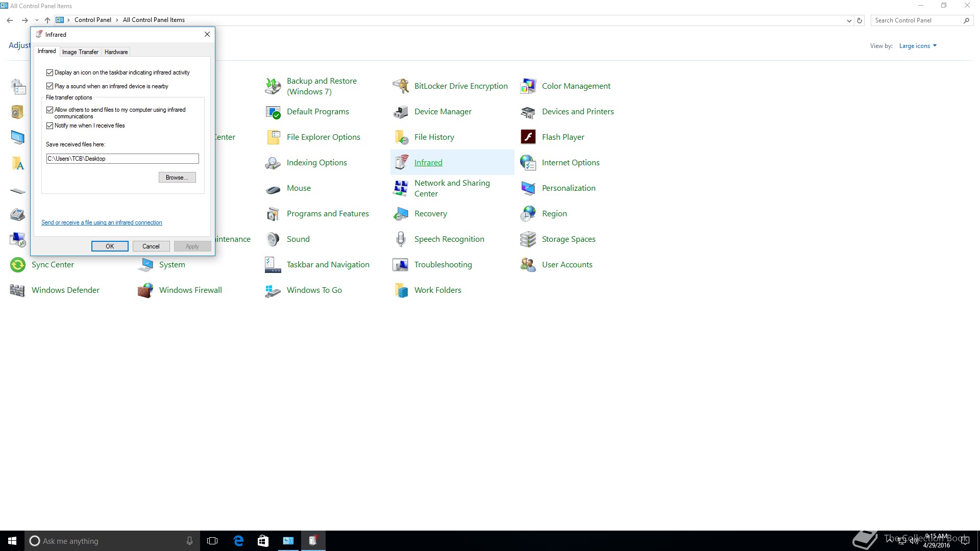Click the Cortana Ask me anything box
The image size is (980, 551).
coord(112,541)
